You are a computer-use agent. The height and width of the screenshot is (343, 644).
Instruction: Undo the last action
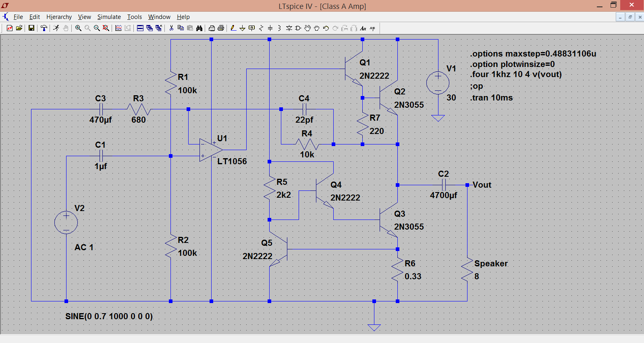tap(326, 28)
